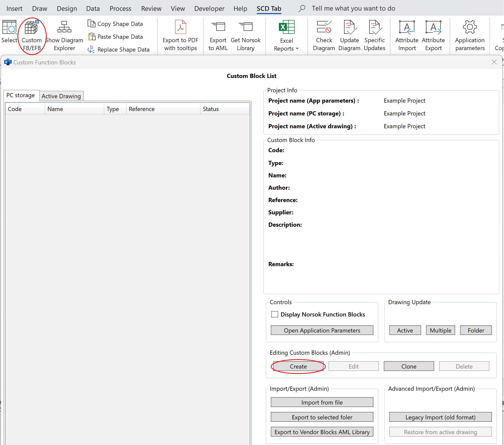Image resolution: width=504 pixels, height=445 pixels.
Task: Sort list by the Code column header
Action: coord(25,109)
